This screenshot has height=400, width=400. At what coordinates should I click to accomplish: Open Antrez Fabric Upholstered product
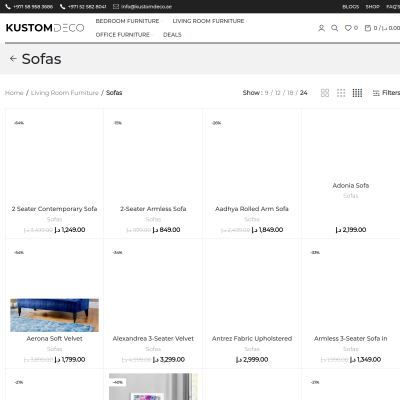(252, 338)
